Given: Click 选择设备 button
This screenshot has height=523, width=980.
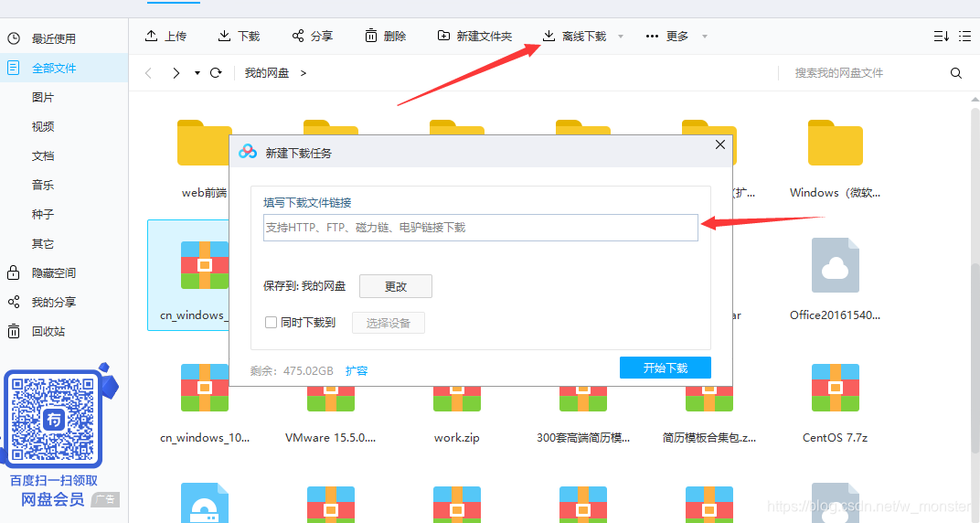Looking at the screenshot, I should click(x=389, y=323).
